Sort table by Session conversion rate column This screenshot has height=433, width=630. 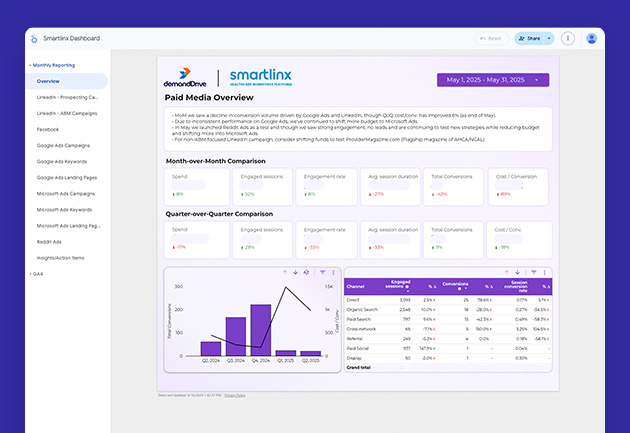pos(516,286)
